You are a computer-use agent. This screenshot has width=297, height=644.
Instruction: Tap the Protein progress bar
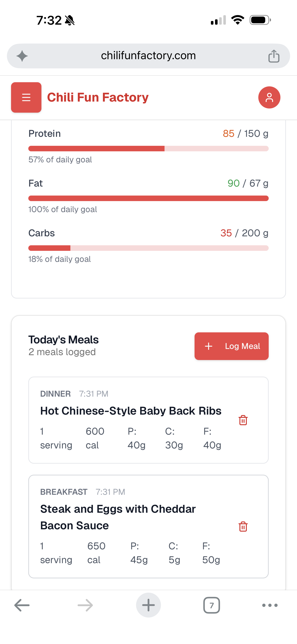(x=148, y=149)
